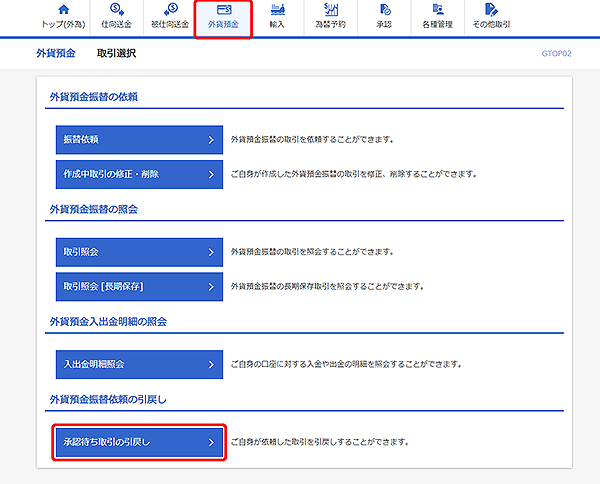Click the chevron arrow on 取引照会
Screen dimensions: 600x484
click(x=211, y=252)
